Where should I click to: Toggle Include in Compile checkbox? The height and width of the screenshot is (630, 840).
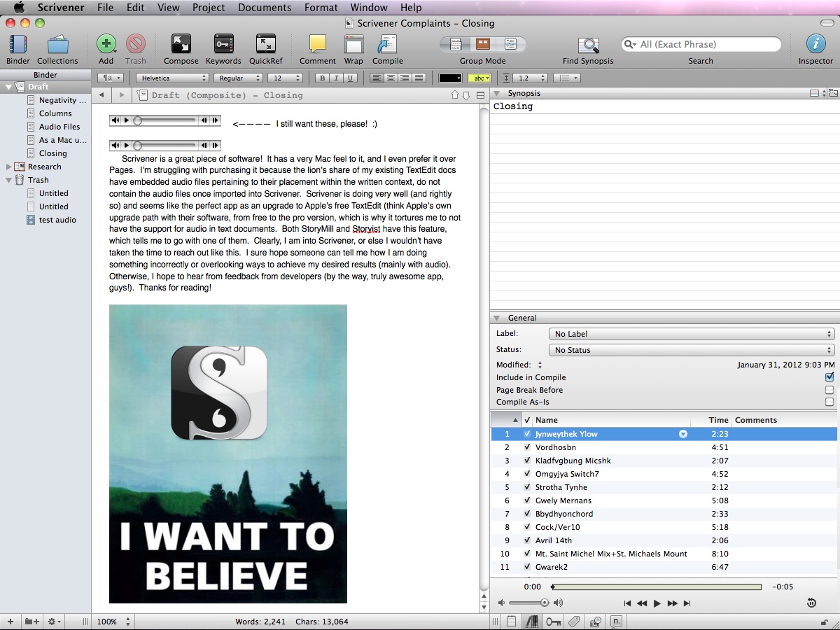coord(829,377)
